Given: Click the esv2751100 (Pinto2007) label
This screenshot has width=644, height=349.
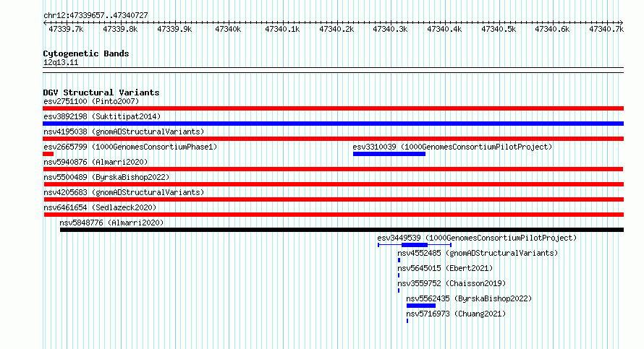Looking at the screenshot, I should 91,101.
